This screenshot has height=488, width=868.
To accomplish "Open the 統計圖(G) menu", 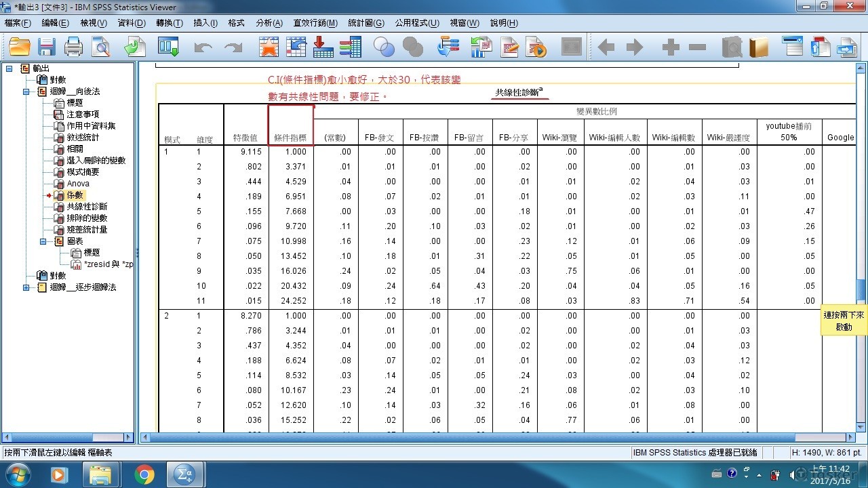I will coord(366,23).
